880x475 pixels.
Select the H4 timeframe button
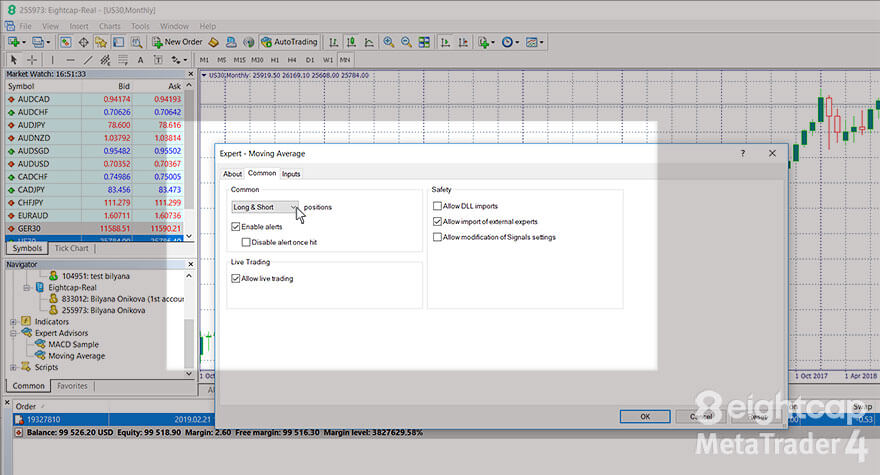pos(292,60)
